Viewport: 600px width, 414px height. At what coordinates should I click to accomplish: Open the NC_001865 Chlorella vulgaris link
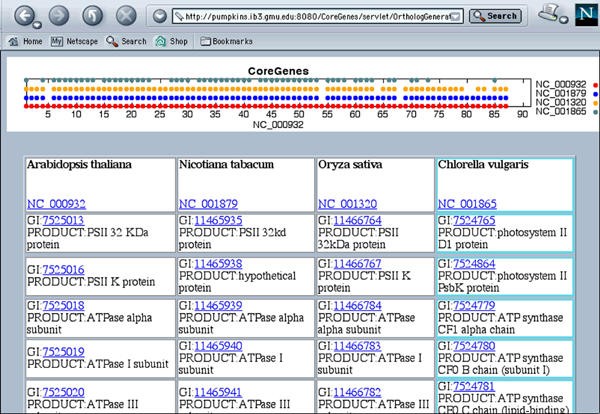(x=467, y=203)
